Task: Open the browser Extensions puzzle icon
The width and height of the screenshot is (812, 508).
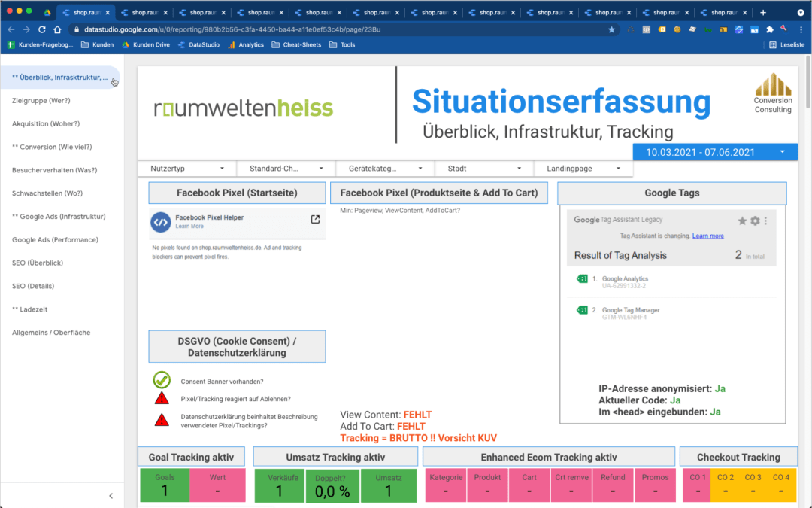Action: (768, 29)
